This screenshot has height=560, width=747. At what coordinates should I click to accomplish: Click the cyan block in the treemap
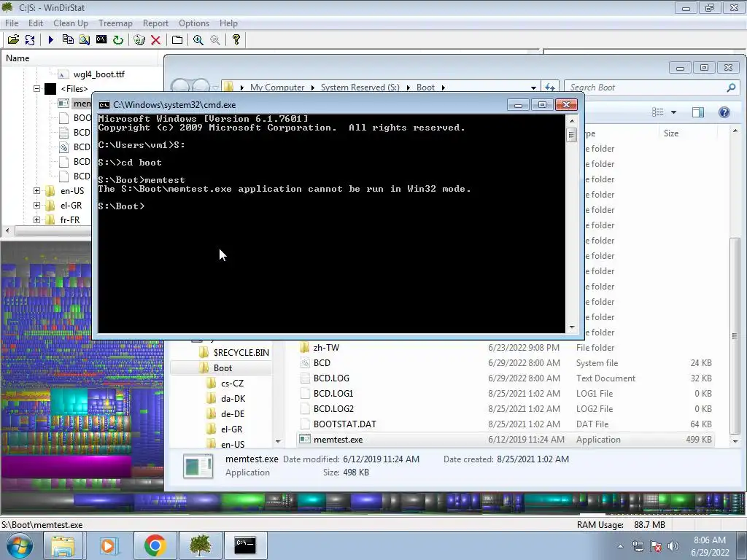pos(69,402)
